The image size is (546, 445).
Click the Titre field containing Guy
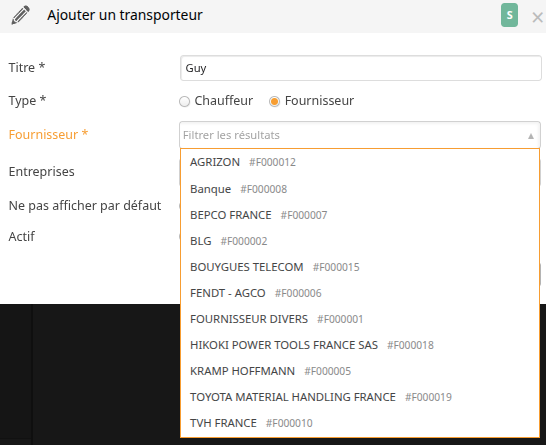361,68
